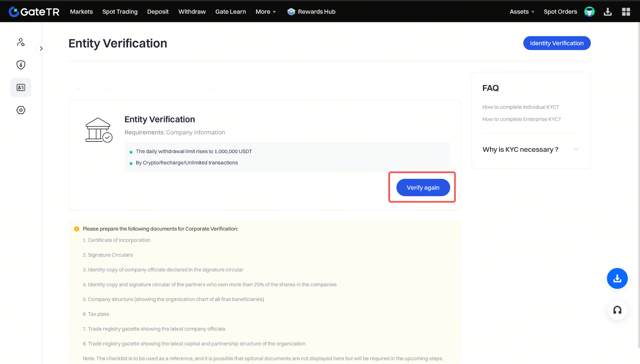This screenshot has height=364, width=640.
Task: Expand the sidebar with chevron arrow
Action: tap(41, 49)
